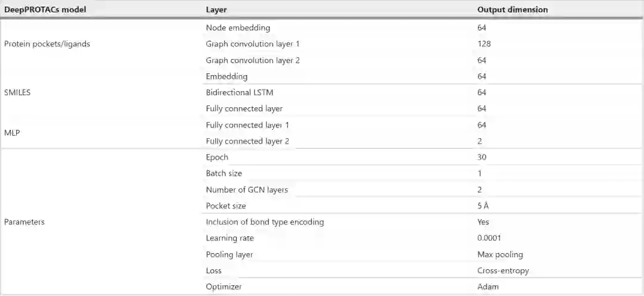Click the "Graph convolution layer 1" cell

click(248, 43)
